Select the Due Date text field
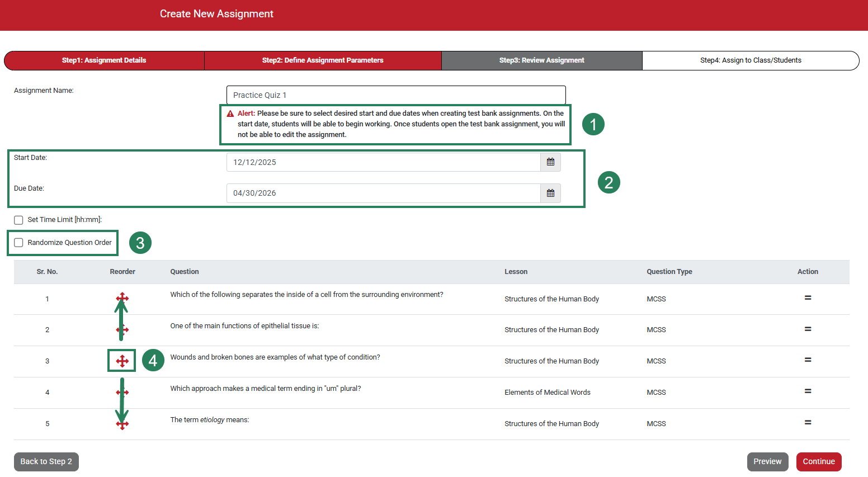The height and width of the screenshot is (477, 868). tap(384, 193)
